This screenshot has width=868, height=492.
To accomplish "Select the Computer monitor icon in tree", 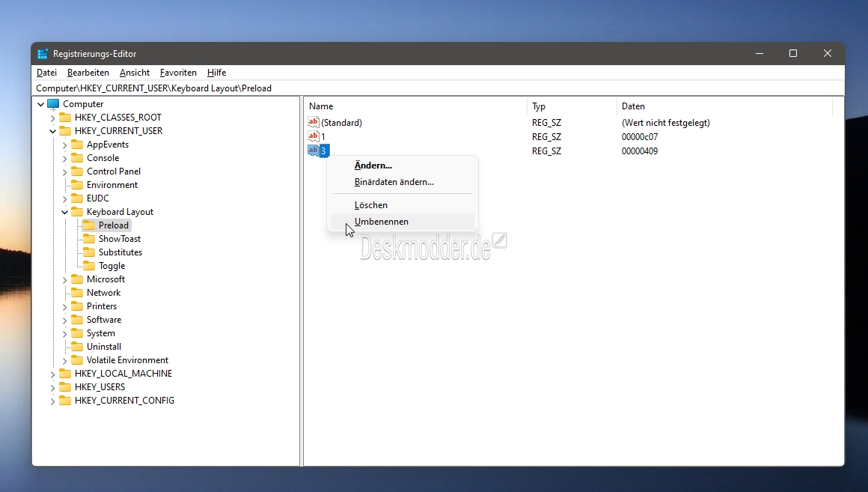I will click(53, 103).
